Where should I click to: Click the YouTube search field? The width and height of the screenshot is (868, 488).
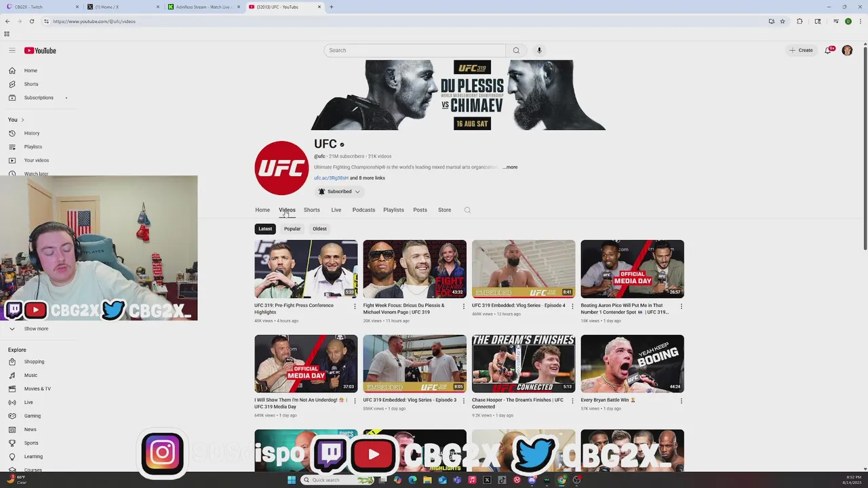pyautogui.click(x=415, y=50)
